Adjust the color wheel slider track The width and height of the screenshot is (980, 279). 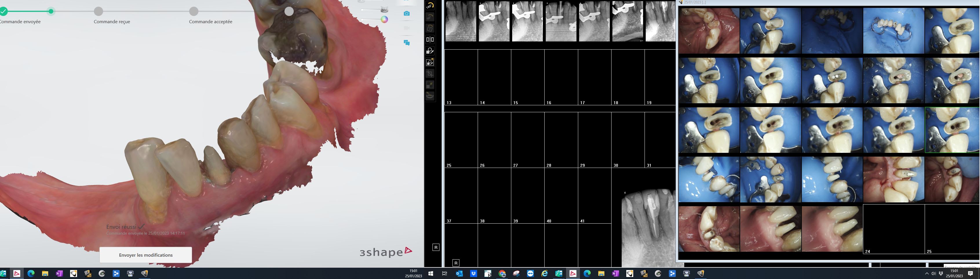click(371, 19)
